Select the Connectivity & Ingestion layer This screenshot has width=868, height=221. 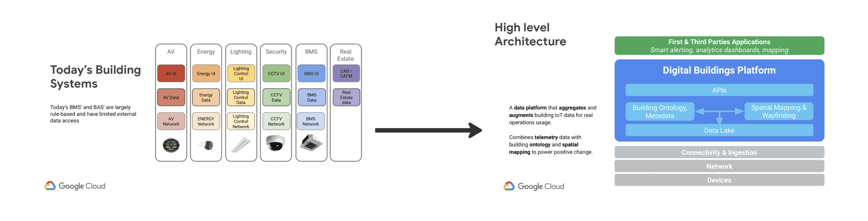point(719,153)
